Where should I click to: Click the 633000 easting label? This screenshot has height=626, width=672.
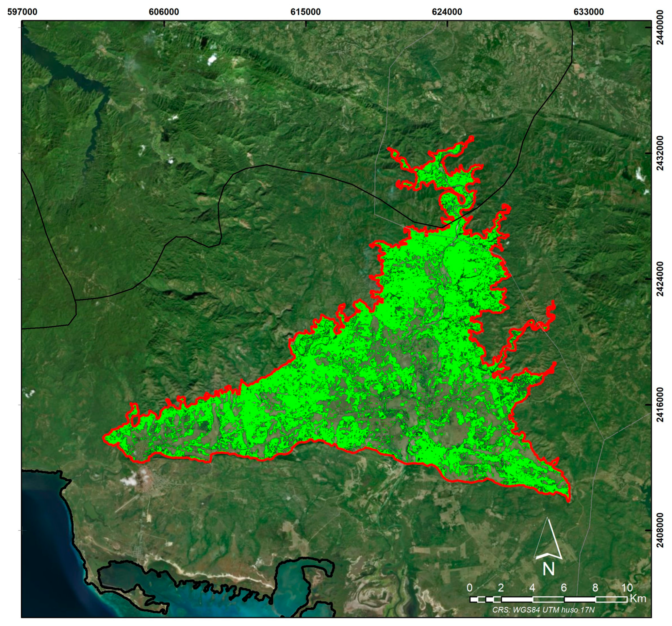[588, 12]
